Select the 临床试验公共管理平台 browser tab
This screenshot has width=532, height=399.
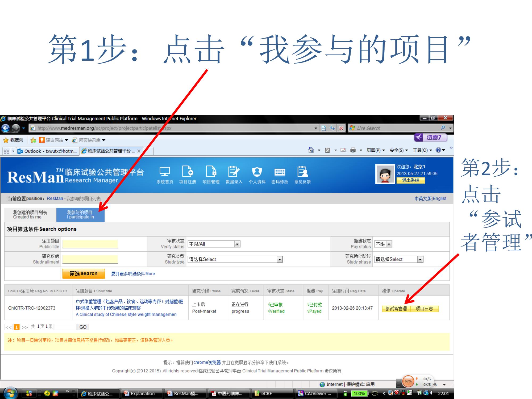(111, 151)
